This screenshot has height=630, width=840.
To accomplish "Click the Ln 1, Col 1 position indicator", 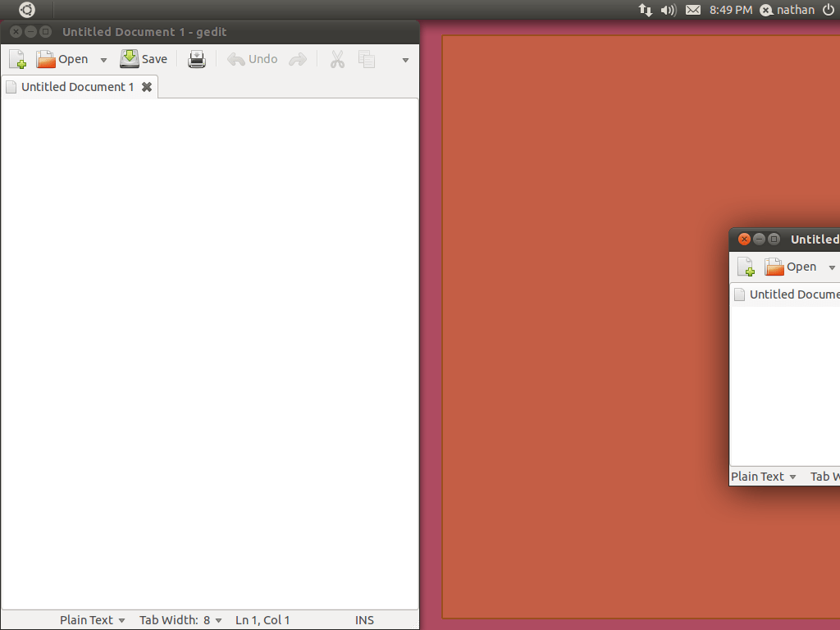I will click(262, 619).
